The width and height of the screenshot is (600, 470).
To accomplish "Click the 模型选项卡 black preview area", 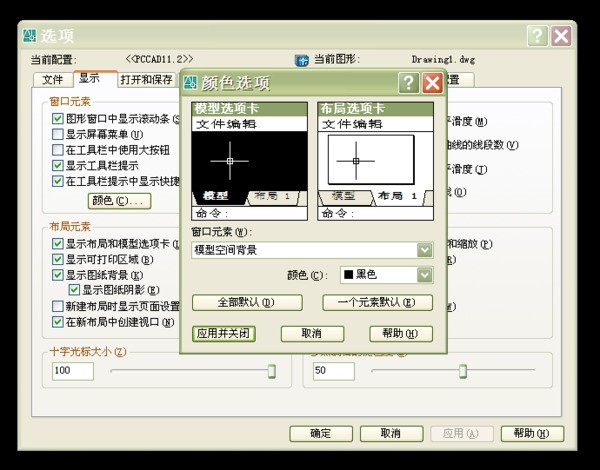I will pyautogui.click(x=237, y=158).
